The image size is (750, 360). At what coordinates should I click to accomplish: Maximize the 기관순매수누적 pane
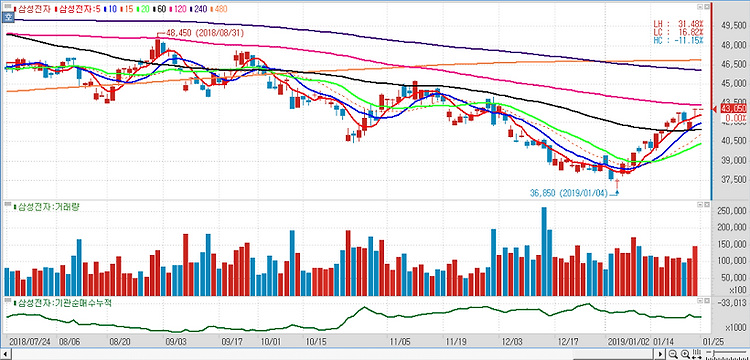[x=699, y=301]
